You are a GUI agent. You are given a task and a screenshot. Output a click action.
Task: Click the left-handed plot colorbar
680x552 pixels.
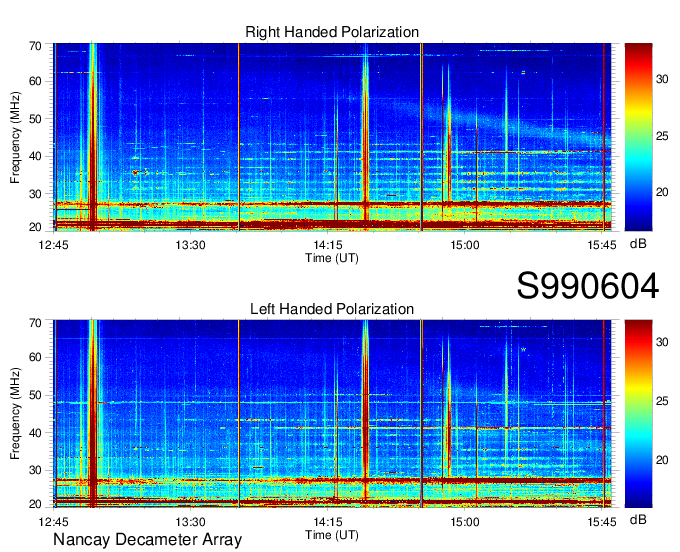[x=638, y=414]
